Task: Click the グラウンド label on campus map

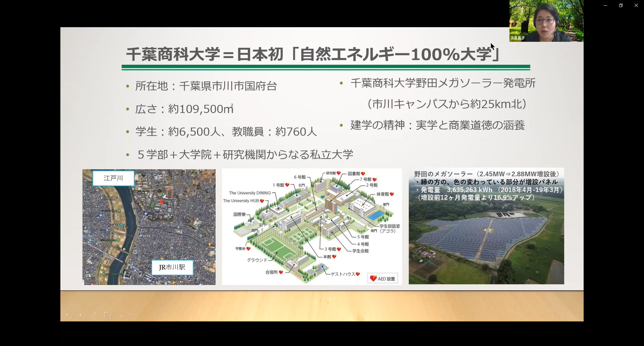Action: 257,260
